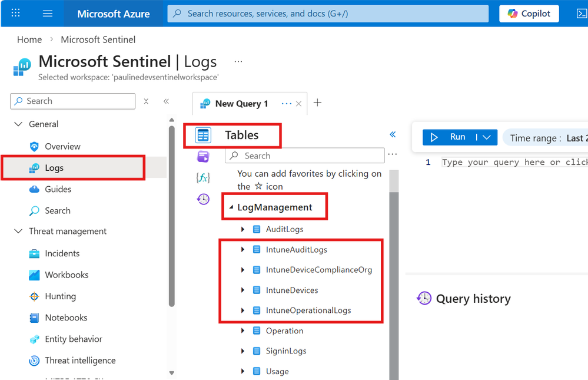588x380 pixels.
Task: Open the Queries panel icon
Action: coord(203,157)
